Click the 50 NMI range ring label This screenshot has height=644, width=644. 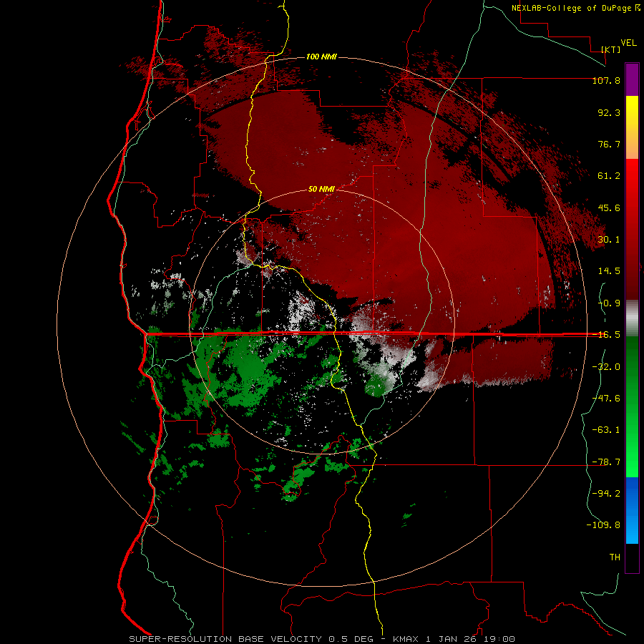pyautogui.click(x=321, y=190)
